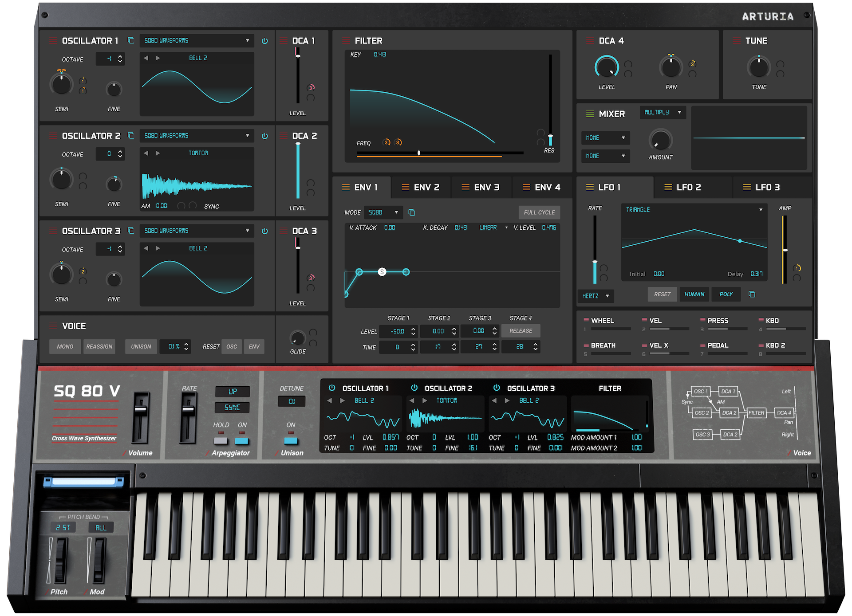
Task: Click the Oscillator 3 power icon in top panel
Action: coord(265,231)
